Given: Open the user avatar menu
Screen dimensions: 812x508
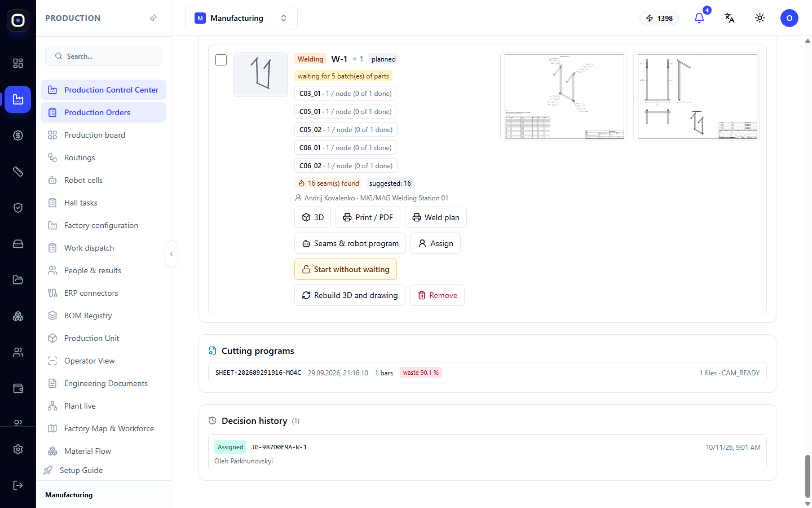Looking at the screenshot, I should [789, 18].
